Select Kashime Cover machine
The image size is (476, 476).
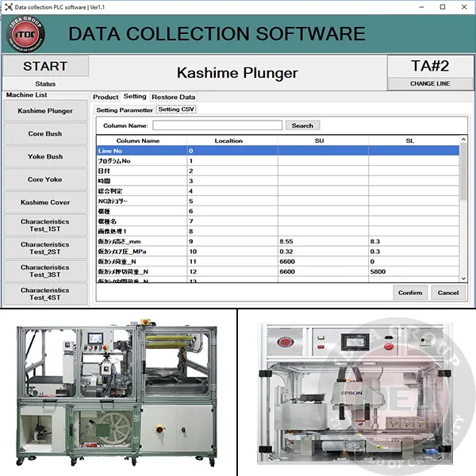point(45,202)
